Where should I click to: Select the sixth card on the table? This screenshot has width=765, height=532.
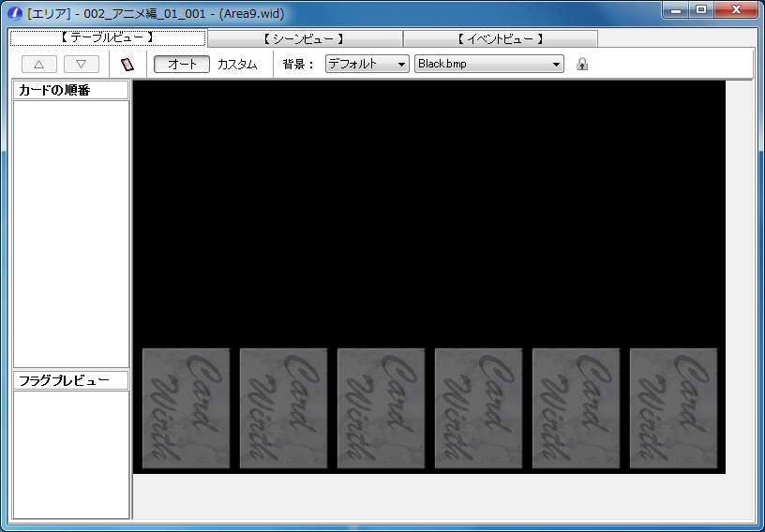[x=674, y=408]
